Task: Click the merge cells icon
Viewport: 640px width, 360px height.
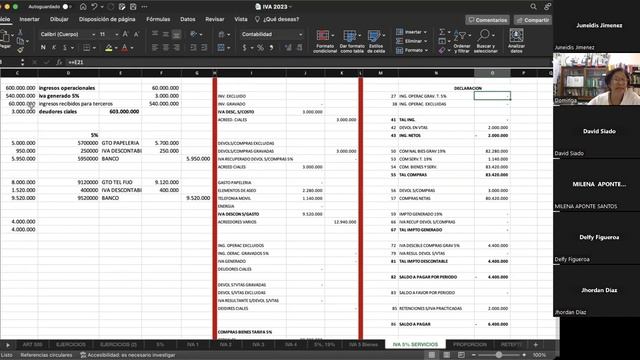Action: (221, 48)
